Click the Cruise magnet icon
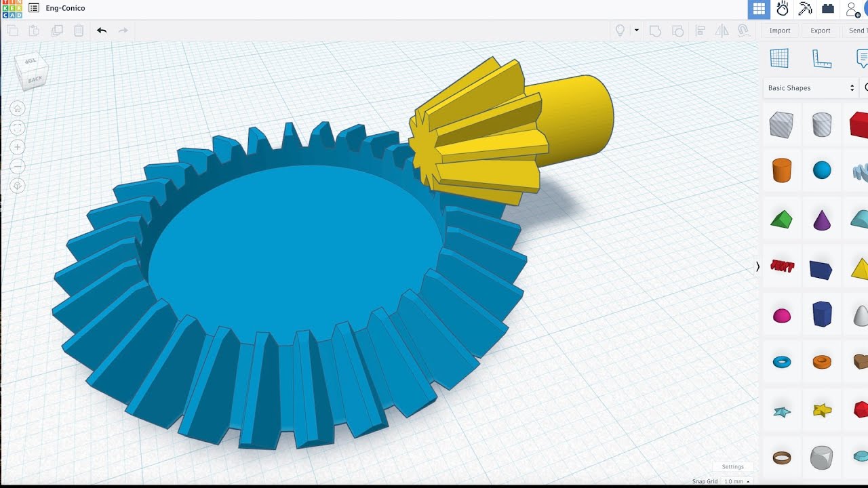Image resolution: width=868 pixels, height=488 pixels. [743, 30]
